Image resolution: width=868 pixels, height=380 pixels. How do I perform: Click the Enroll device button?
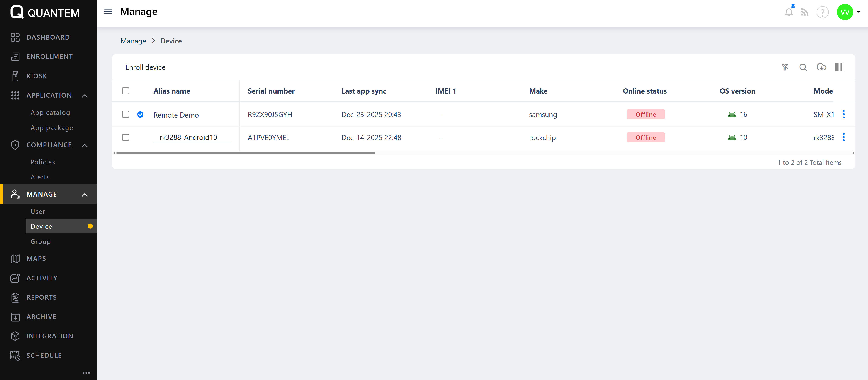coord(145,67)
